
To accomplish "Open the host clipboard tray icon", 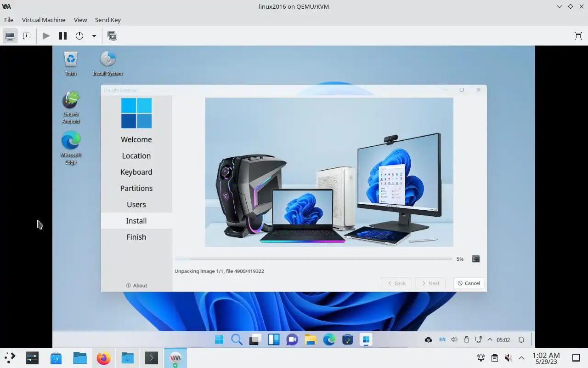I will tap(495, 358).
